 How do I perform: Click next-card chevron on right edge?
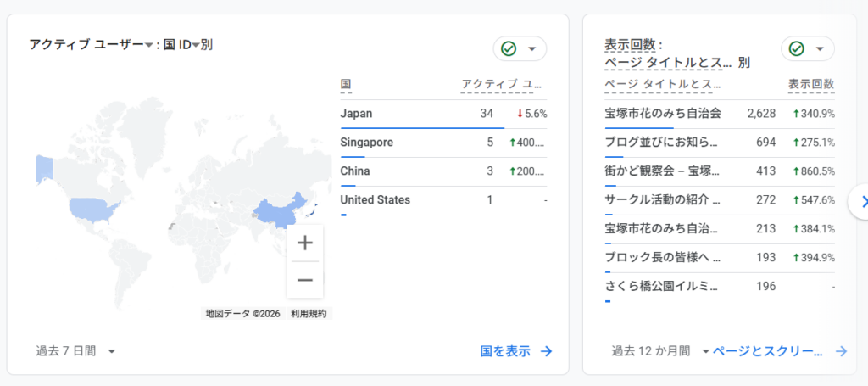pos(863,201)
